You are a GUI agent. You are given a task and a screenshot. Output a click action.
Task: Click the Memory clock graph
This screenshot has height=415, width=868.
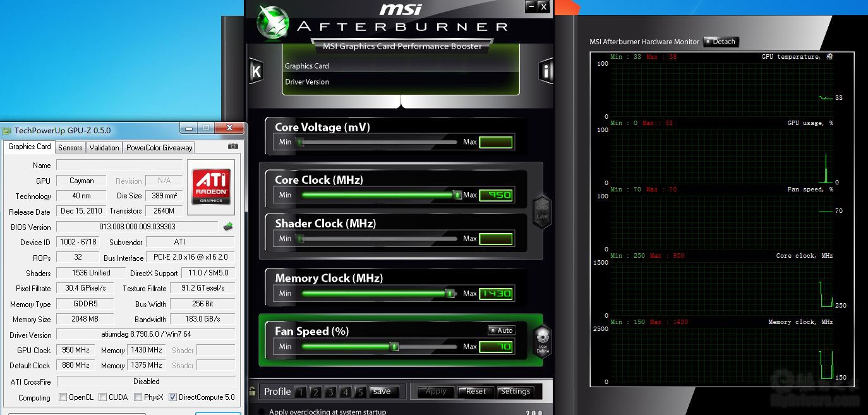pos(722,356)
